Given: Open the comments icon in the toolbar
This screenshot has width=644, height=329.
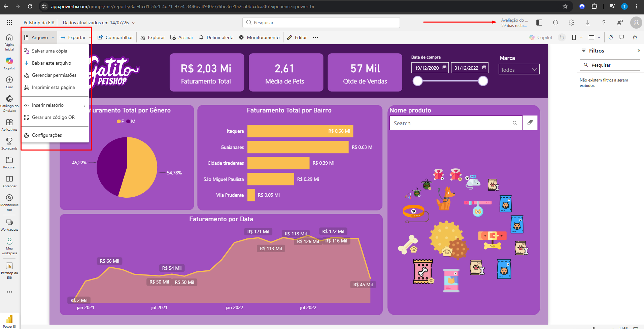Looking at the screenshot, I should (621, 37).
